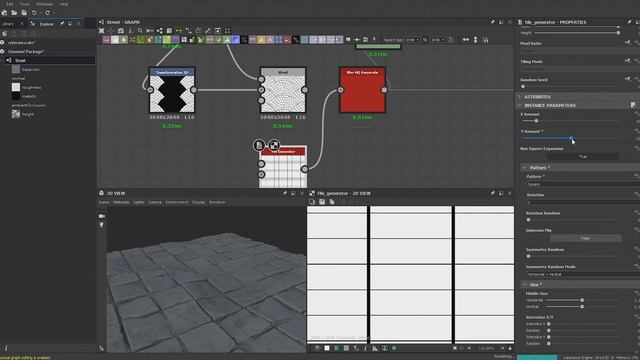Image resolution: width=640 pixels, height=360 pixels.
Task: Collapse the Unsaved Package tree item
Action: pyautogui.click(x=2, y=51)
